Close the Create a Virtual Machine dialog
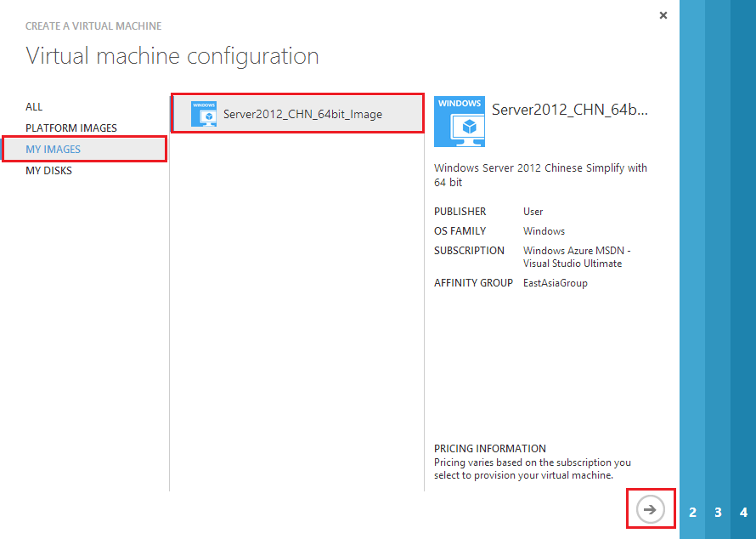Screen dimensions: 756x539 tap(663, 15)
